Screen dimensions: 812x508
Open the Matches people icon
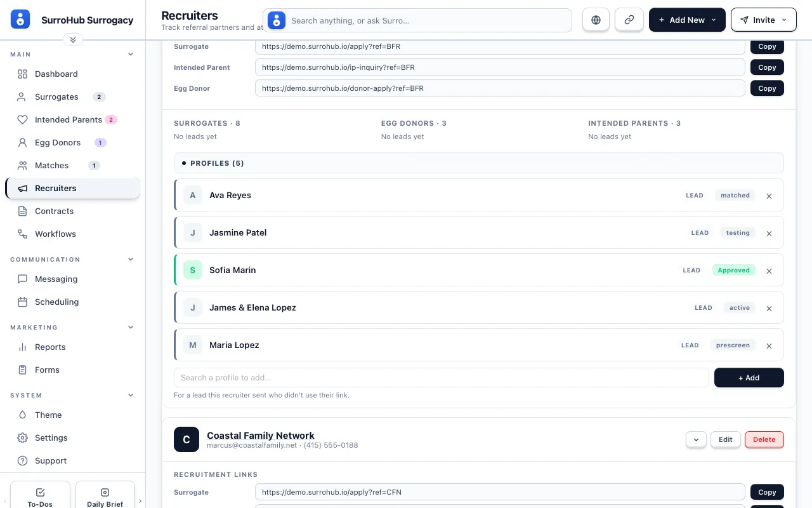coord(22,166)
